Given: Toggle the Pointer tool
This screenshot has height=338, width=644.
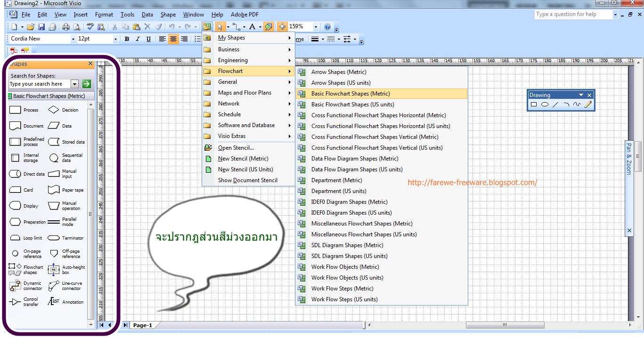Looking at the screenshot, I should click(220, 27).
